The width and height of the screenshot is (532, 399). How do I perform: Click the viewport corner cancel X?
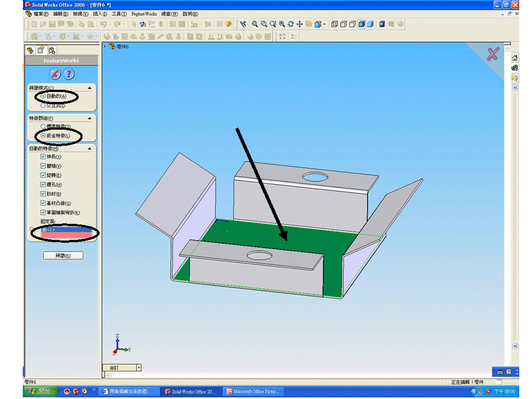tap(493, 54)
